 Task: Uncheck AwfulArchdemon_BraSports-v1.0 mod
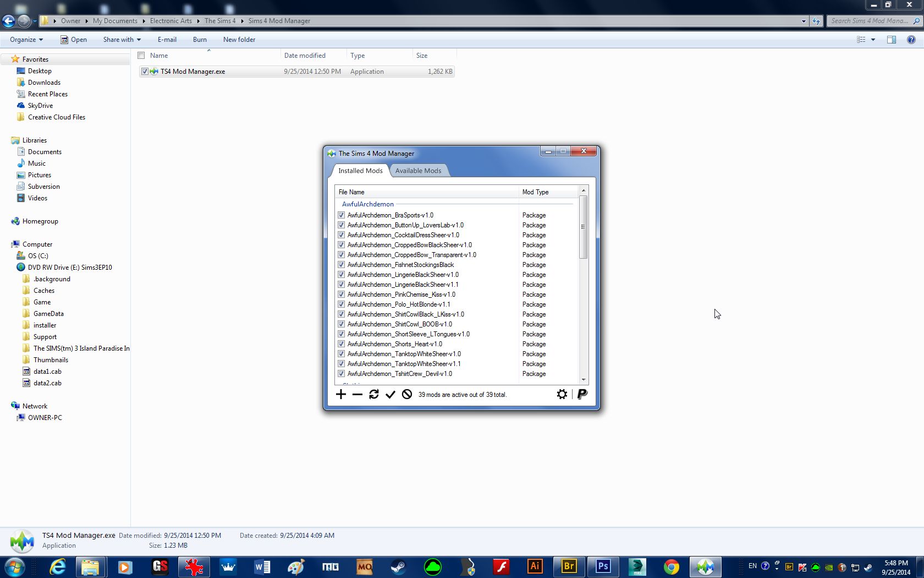coord(341,215)
